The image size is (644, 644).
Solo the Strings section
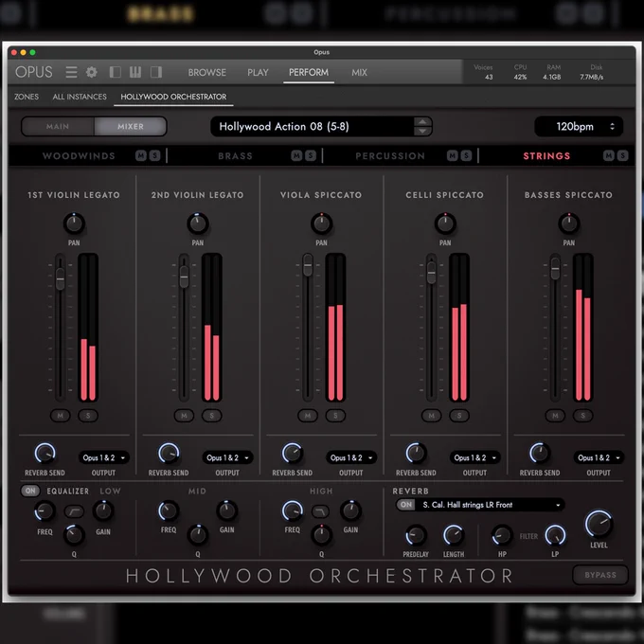(x=622, y=155)
